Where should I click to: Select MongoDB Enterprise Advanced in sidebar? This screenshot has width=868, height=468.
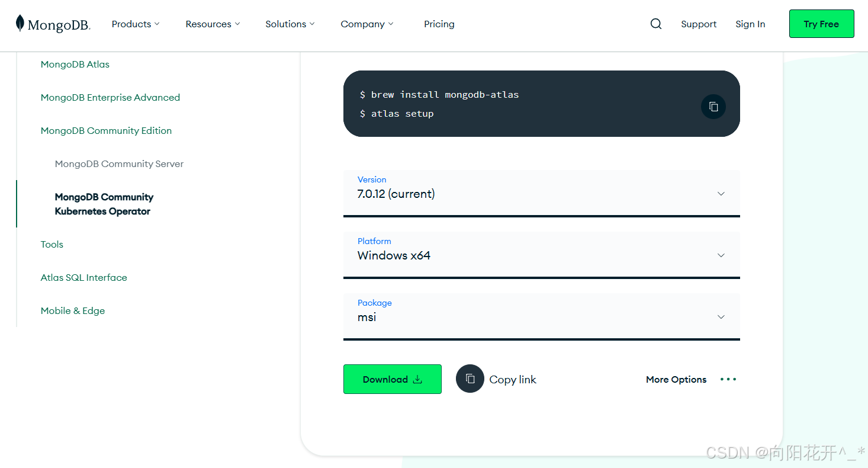click(110, 97)
